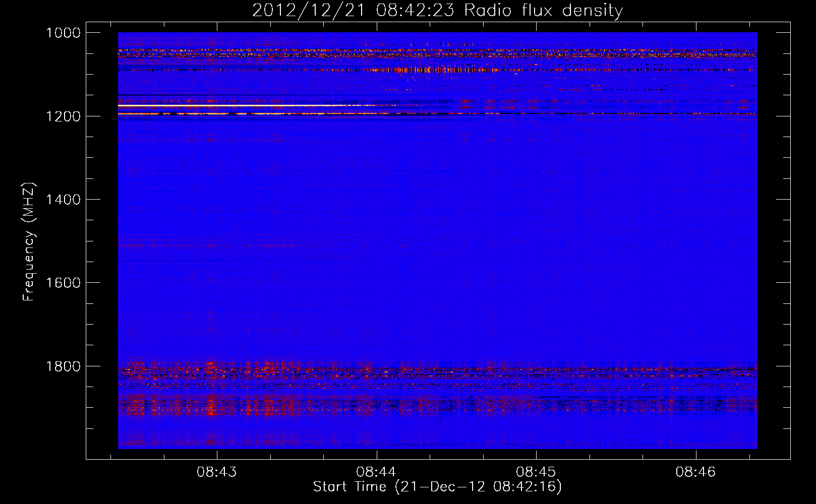This screenshot has height=504, width=816.
Task: Click the 08:44 time tick label
Action: click(x=376, y=472)
